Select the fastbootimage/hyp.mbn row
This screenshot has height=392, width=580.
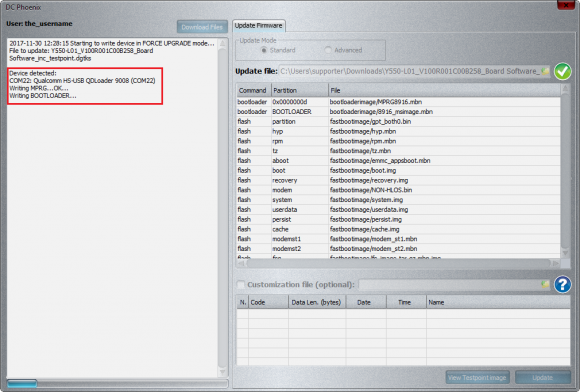399,131
